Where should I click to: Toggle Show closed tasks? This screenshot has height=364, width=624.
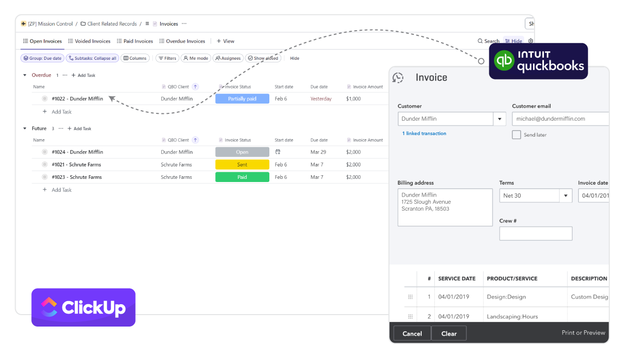(x=263, y=58)
